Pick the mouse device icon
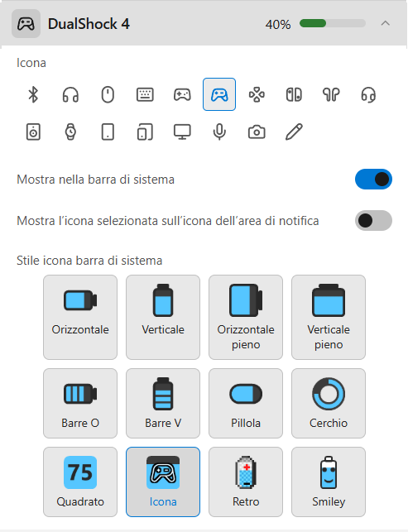Screen dimensions: 408x532 point(108,94)
